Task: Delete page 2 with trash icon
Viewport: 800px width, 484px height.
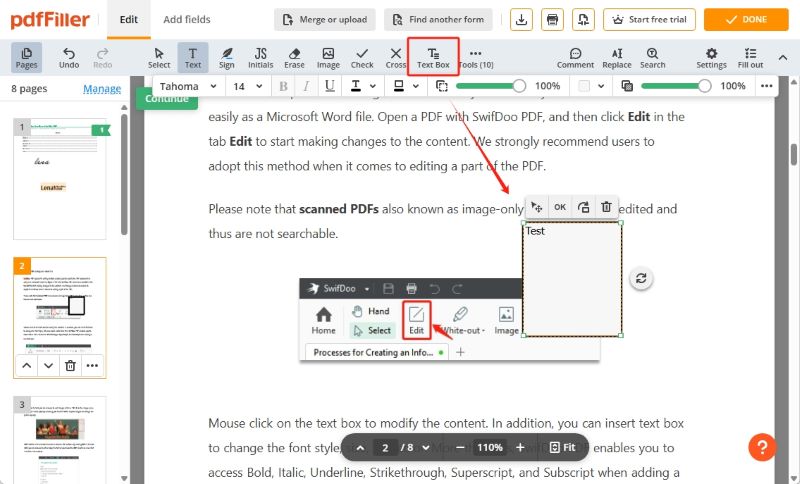Action: point(70,366)
